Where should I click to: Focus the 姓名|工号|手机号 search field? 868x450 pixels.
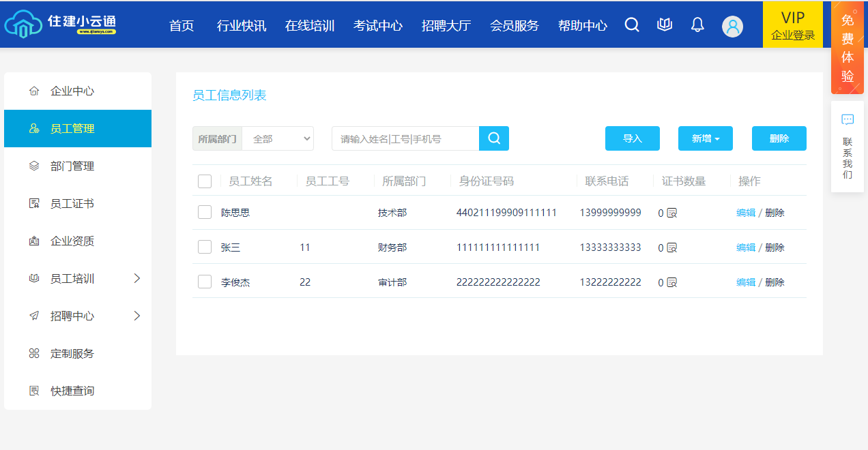coord(405,138)
